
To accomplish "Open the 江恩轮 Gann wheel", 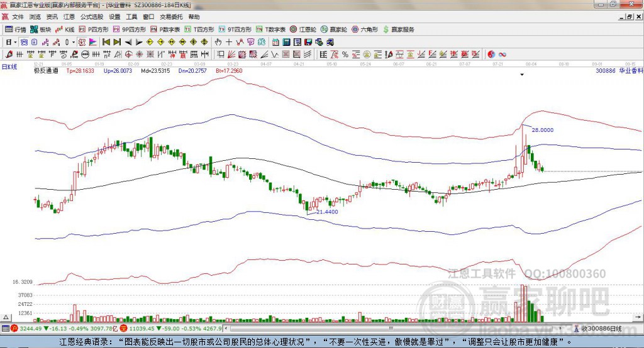I will 303,30.
